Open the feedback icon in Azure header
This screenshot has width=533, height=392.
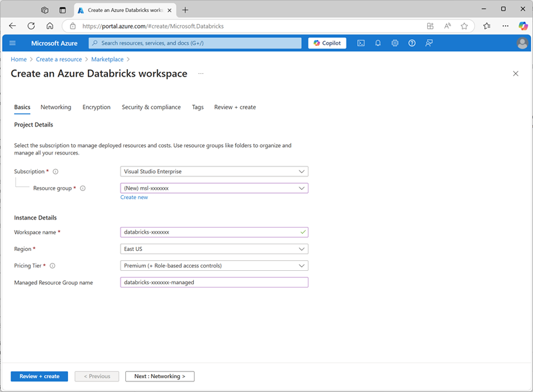click(429, 43)
